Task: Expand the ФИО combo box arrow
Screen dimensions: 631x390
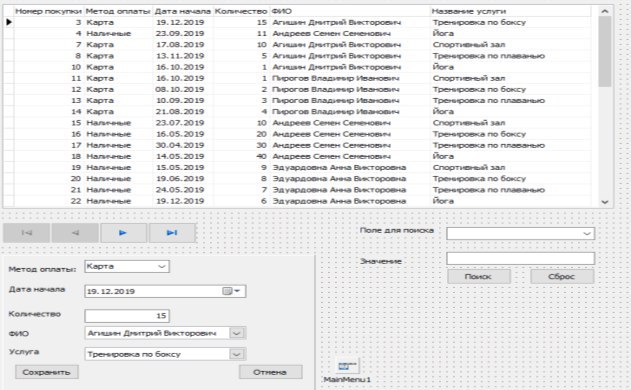Action: pos(237,333)
